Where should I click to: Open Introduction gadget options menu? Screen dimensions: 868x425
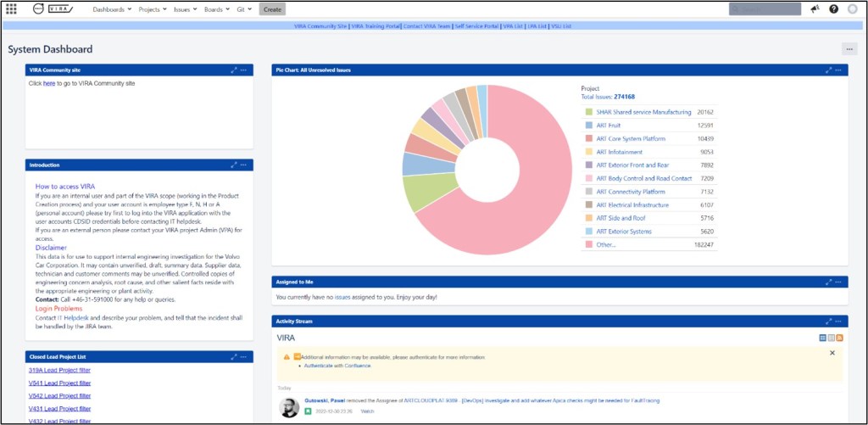(x=243, y=165)
